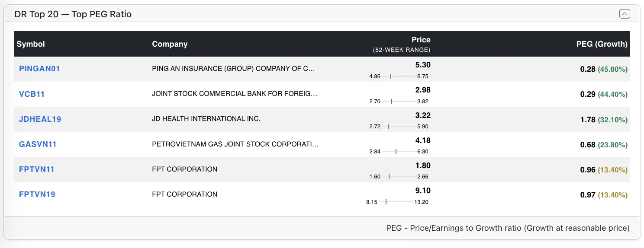Click the 52-week high 5.90 for JDHEAL19
Screen dimensions: 644x248
pos(423,127)
